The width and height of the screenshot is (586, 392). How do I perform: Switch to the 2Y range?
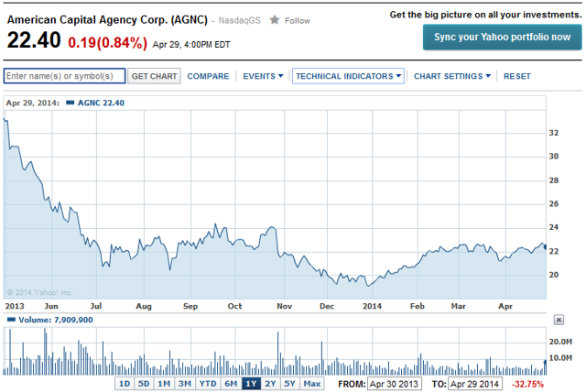(x=271, y=384)
